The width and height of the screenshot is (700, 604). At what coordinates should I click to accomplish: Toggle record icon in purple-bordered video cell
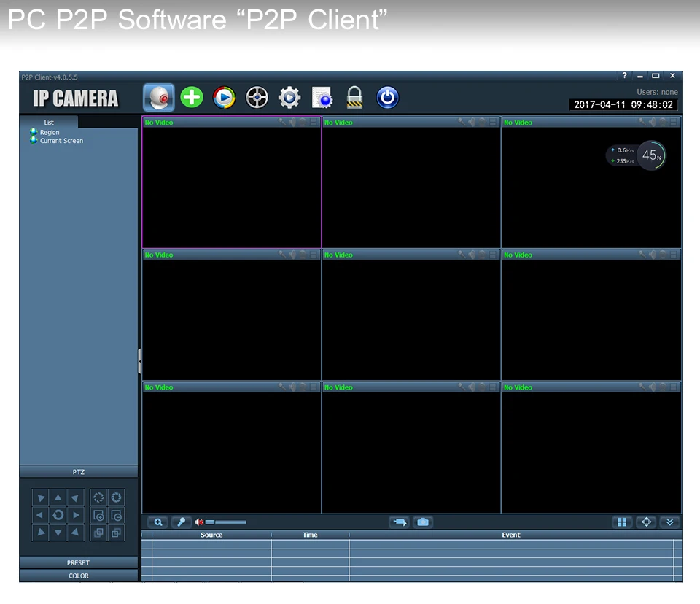pos(314,122)
